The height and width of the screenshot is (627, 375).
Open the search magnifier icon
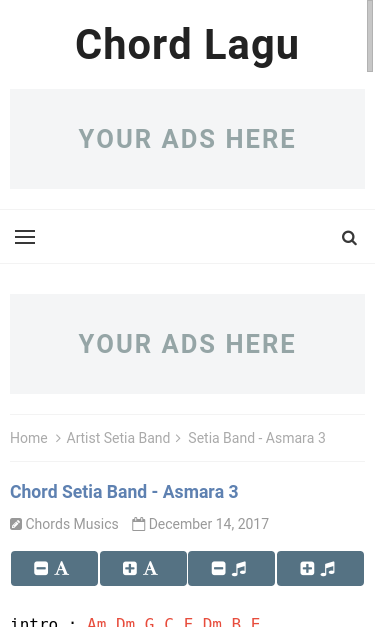(349, 238)
